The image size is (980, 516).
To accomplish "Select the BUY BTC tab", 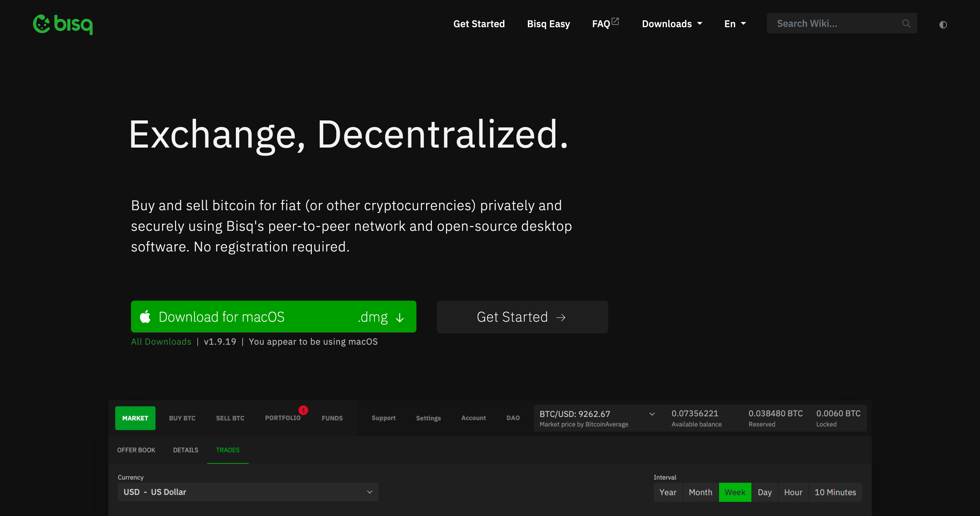I will click(182, 418).
